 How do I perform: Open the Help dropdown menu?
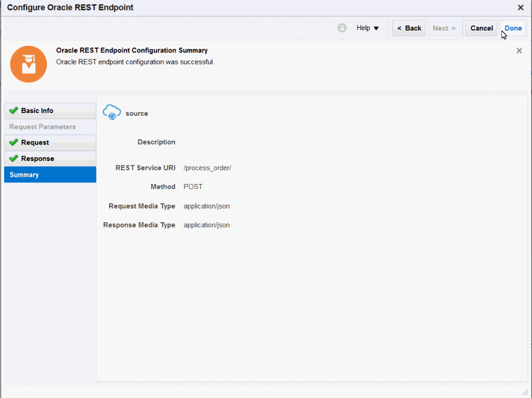point(367,28)
